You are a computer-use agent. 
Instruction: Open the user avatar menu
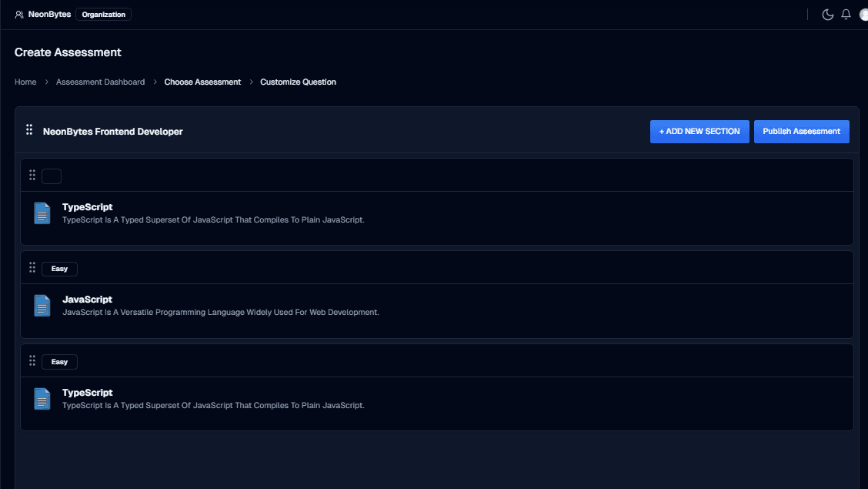click(863, 15)
